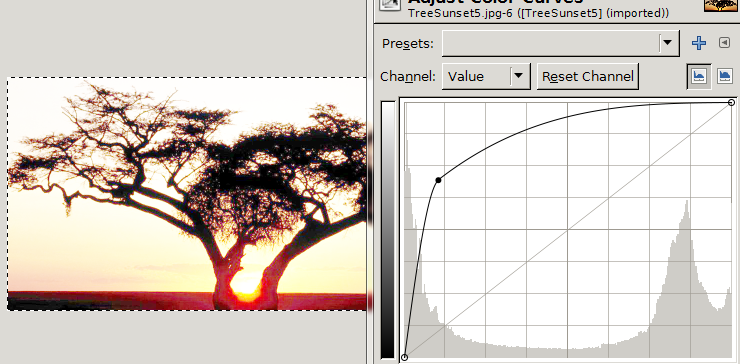This screenshot has height=364, width=740.
Task: Select the curve's upper-right end point
Action: pyautogui.click(x=732, y=102)
